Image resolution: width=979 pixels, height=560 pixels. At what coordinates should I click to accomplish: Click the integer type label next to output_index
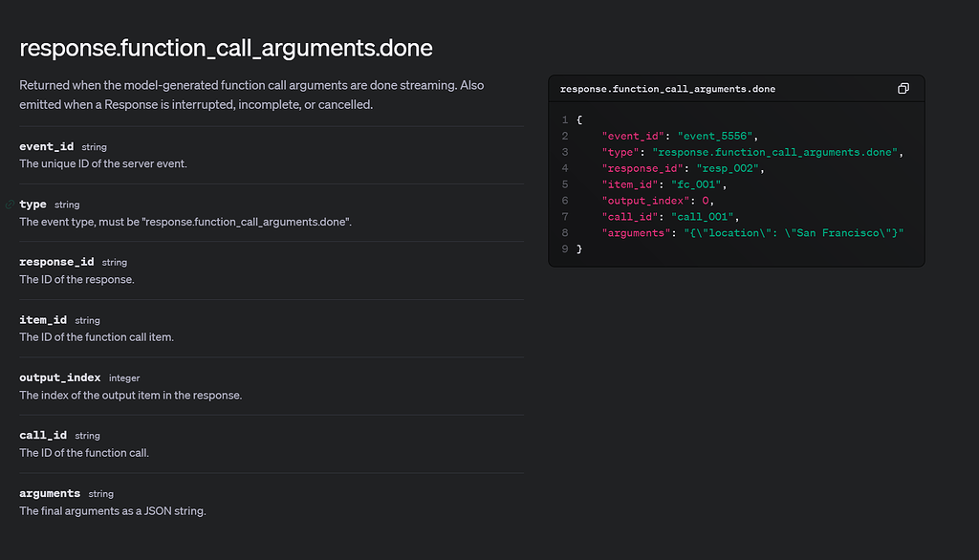pos(123,377)
